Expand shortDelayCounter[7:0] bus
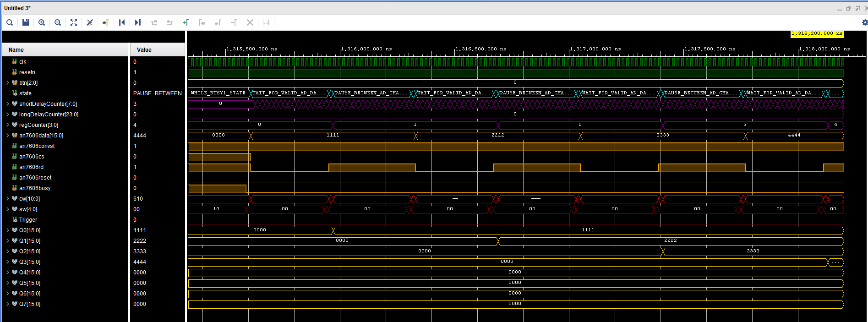The height and width of the screenshot is (322, 868). coord(8,104)
